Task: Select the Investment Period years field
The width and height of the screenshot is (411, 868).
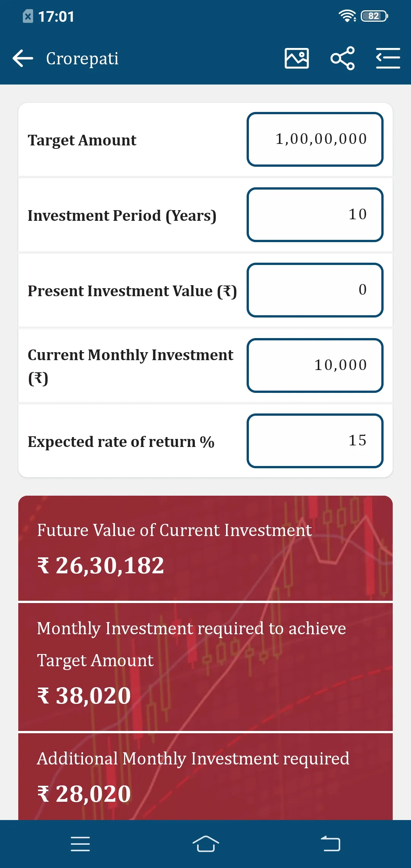Action: point(315,215)
